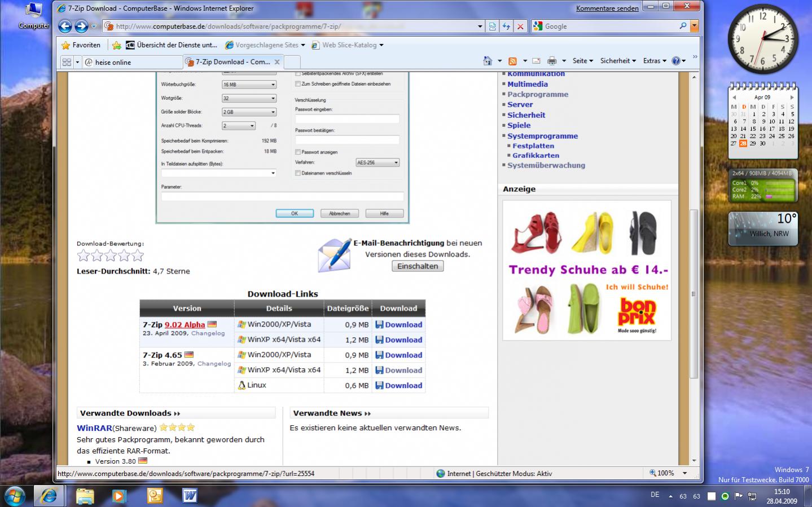Expand the address bar history dropdown arrow
Image resolution: width=812 pixels, height=507 pixels.
[480, 26]
